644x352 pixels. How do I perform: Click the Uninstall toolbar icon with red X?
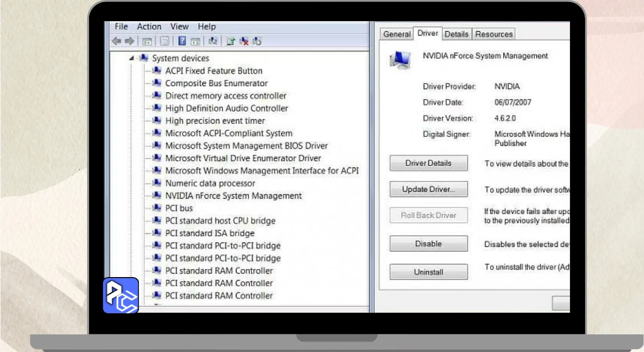point(244,41)
